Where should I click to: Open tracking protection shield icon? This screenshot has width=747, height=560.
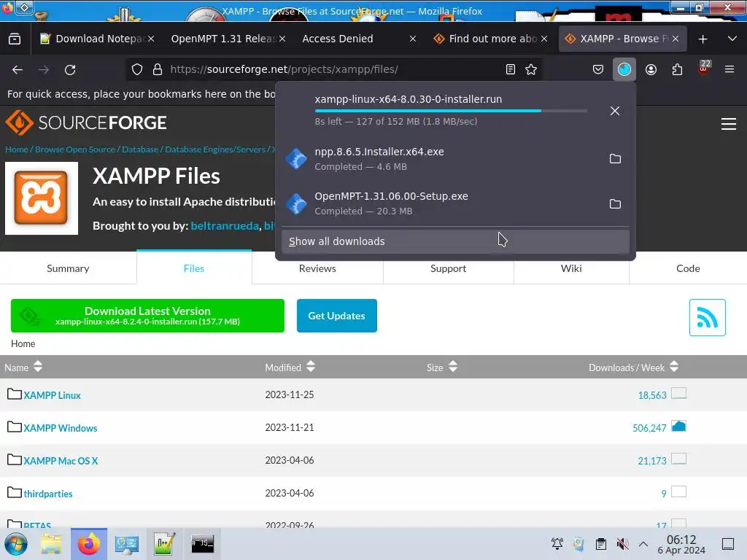tap(137, 69)
